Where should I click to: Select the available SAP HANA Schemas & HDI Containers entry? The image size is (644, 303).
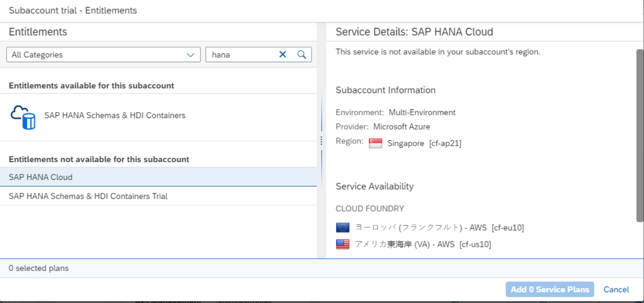(x=115, y=115)
